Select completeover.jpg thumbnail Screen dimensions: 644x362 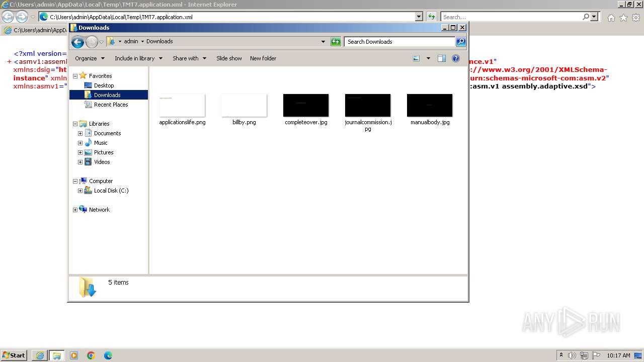pos(306,105)
